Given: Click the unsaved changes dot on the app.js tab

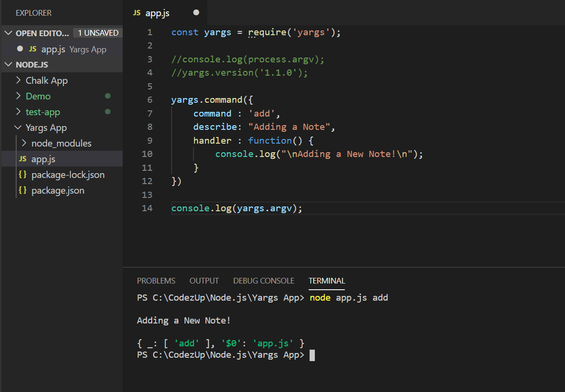Looking at the screenshot, I should click(196, 13).
